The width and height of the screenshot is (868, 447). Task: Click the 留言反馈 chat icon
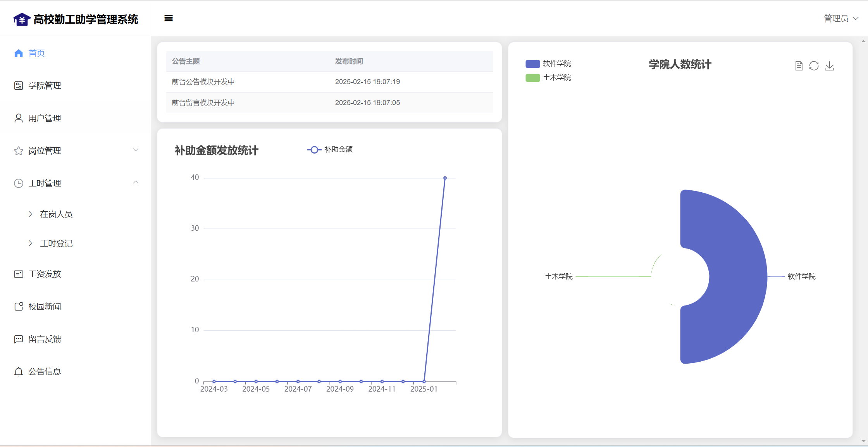pyautogui.click(x=19, y=339)
